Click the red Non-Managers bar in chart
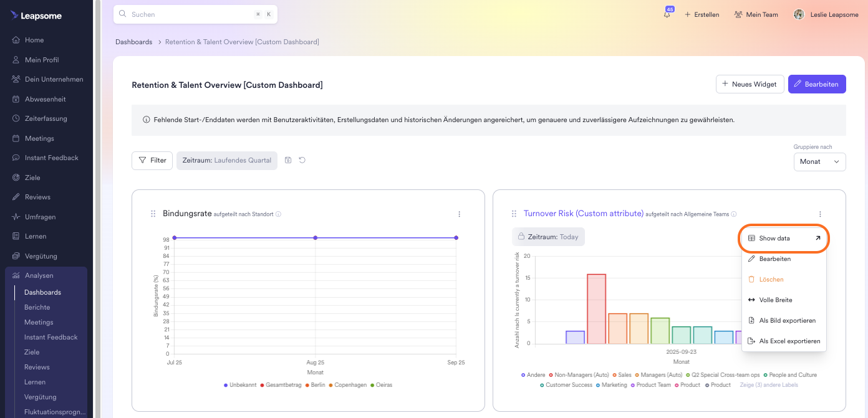This screenshot has width=868, height=418. 596,308
